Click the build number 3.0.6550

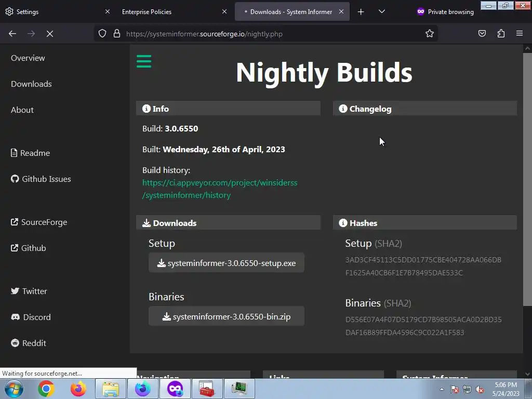click(x=181, y=129)
